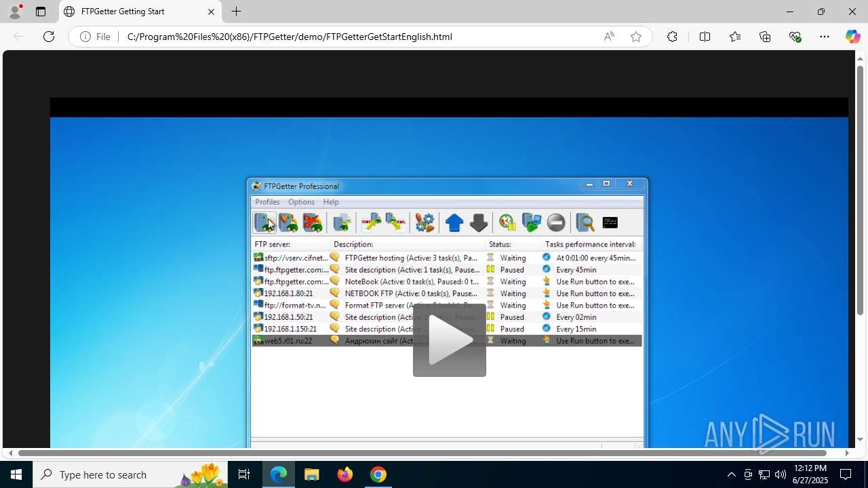The width and height of the screenshot is (868, 488).
Task: Play the FTPGetter demo video
Action: (x=450, y=340)
